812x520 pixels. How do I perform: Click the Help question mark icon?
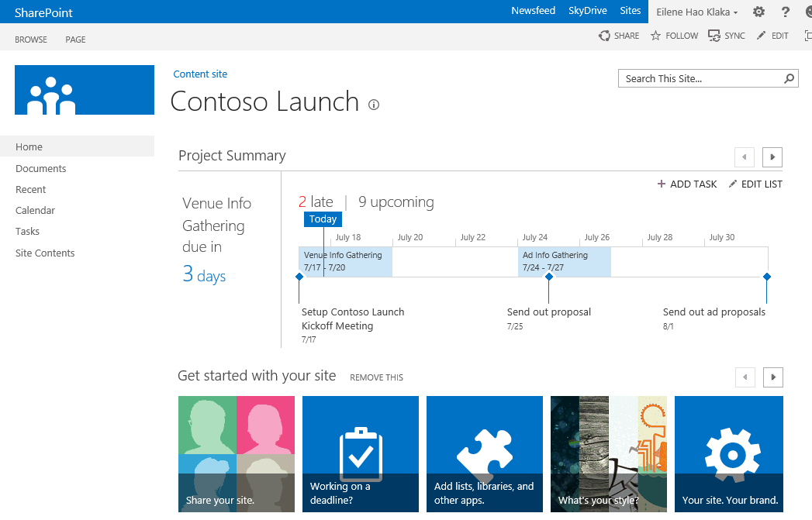[x=786, y=12]
